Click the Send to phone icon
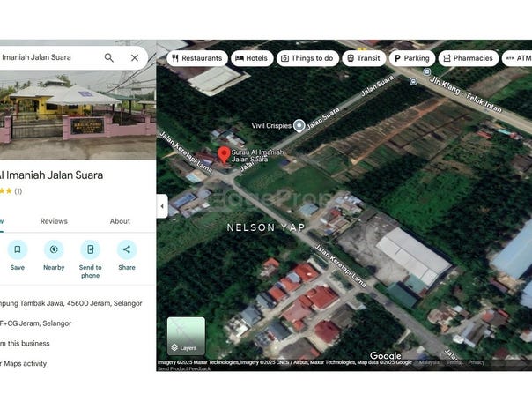This screenshot has height=394, width=532. tap(90, 249)
